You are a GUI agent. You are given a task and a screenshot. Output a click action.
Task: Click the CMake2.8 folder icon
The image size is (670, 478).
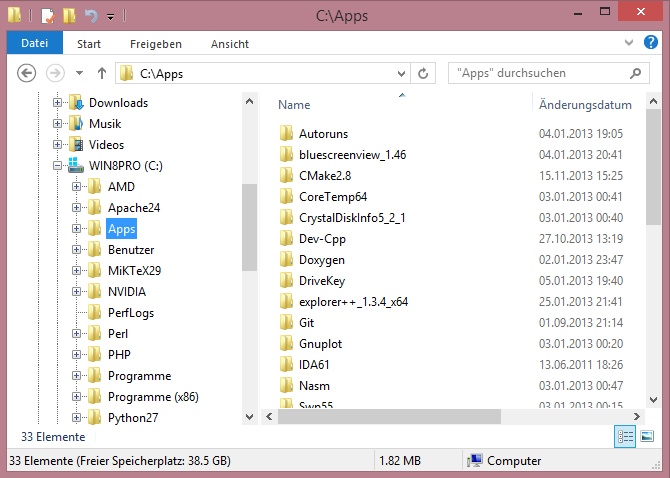(286, 176)
